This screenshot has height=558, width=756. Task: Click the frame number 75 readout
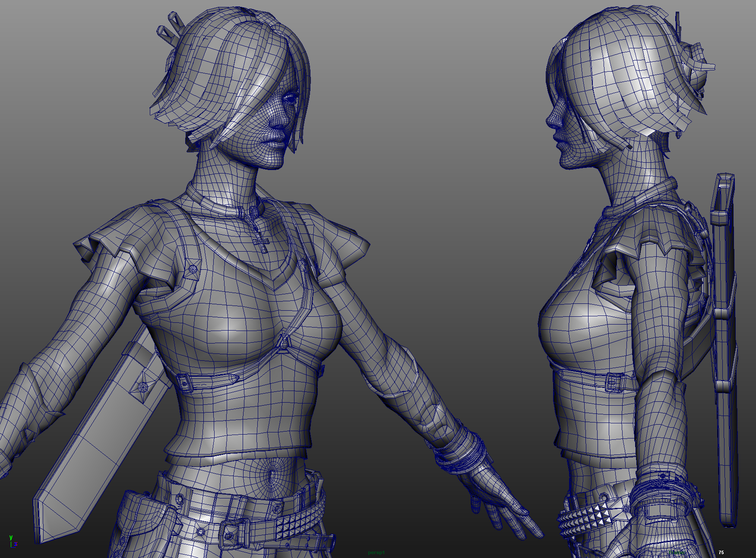tap(721, 552)
